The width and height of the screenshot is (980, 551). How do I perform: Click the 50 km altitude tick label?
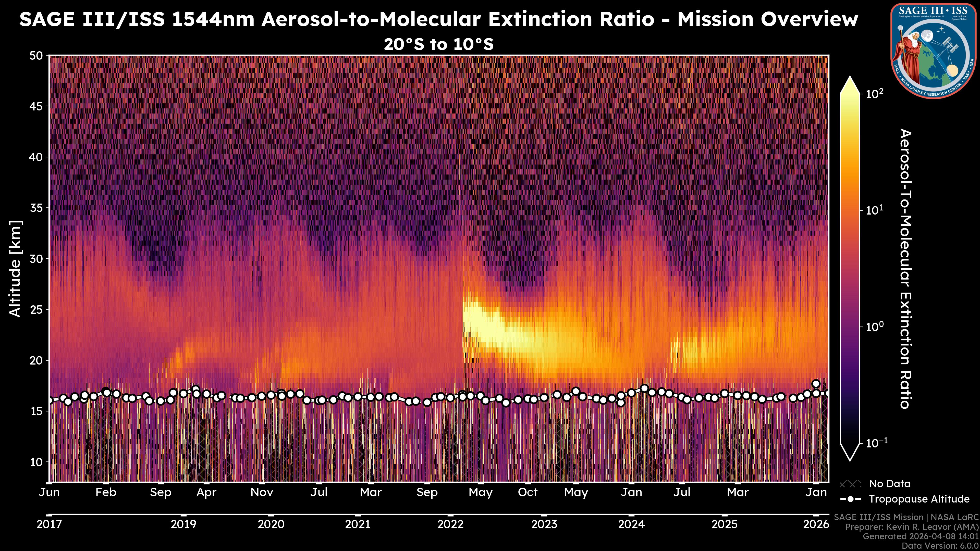36,56
